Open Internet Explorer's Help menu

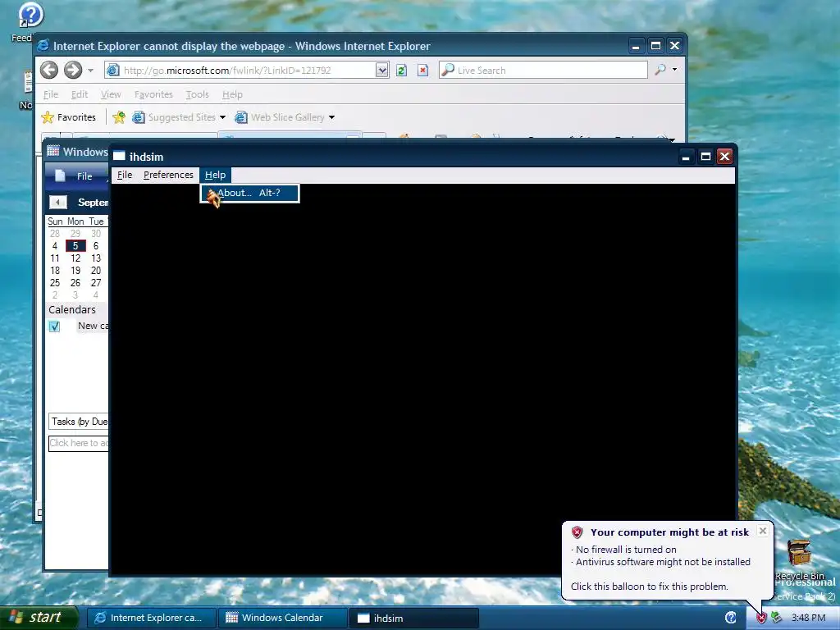tap(232, 94)
